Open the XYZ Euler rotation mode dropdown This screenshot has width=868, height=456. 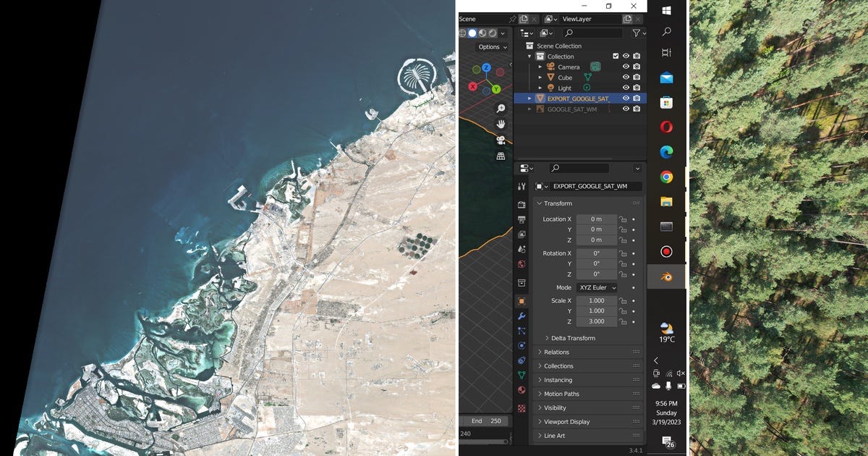(x=597, y=288)
